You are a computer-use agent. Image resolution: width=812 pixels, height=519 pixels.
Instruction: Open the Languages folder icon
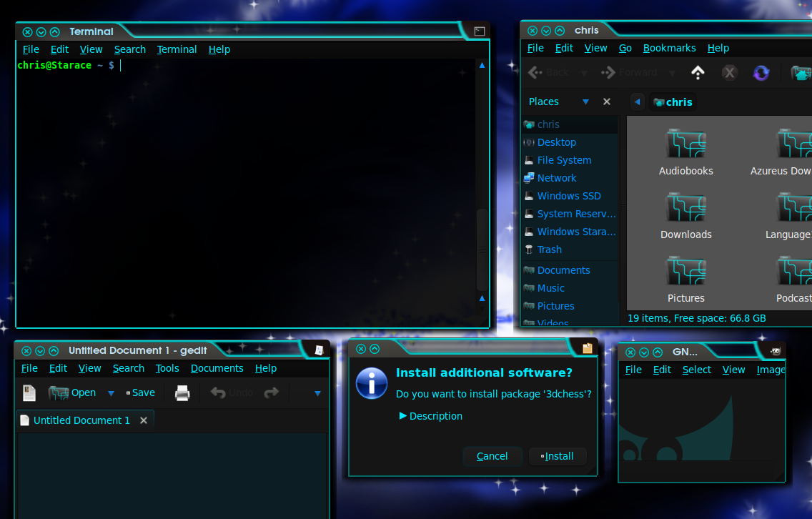coord(794,207)
